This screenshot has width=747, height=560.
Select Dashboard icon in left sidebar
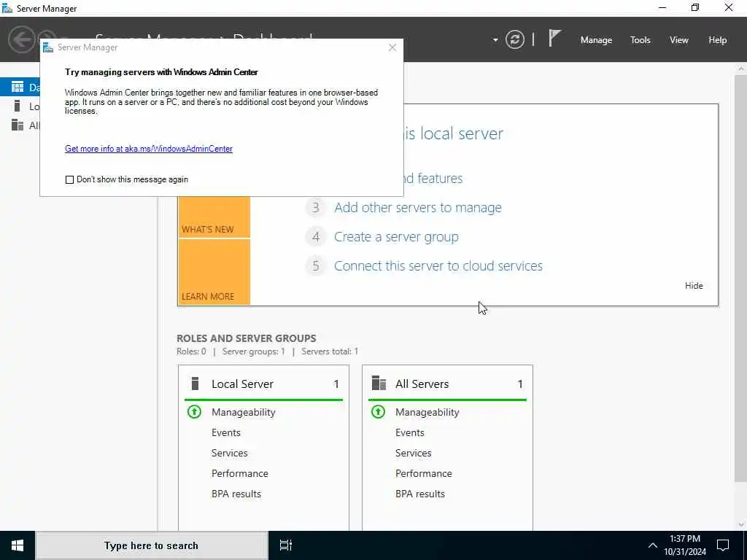coord(18,87)
